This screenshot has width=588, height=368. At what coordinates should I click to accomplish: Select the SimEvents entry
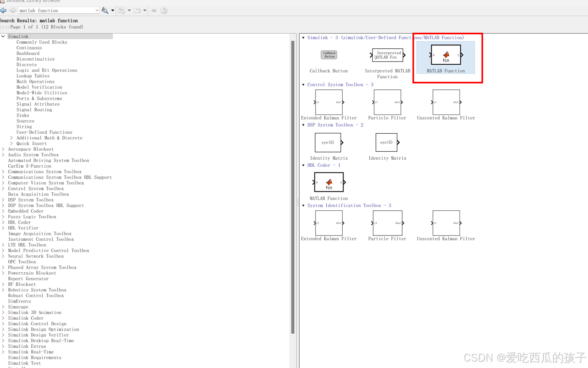(20, 301)
